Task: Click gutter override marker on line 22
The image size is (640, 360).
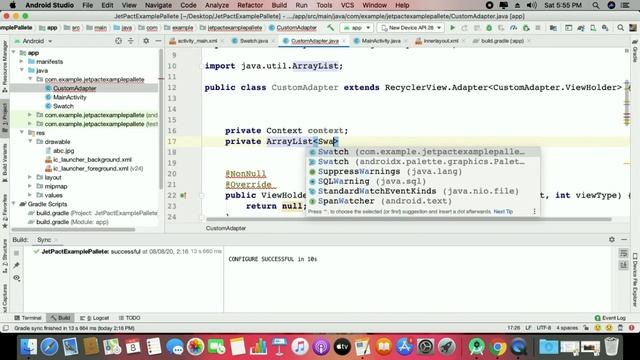Action: pos(183,196)
